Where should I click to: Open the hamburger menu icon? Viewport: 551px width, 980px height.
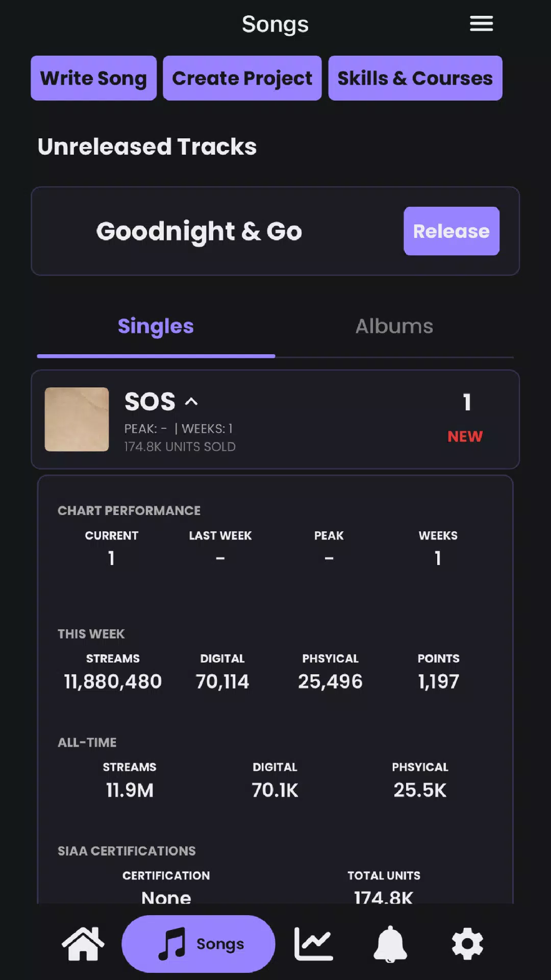coord(481,23)
